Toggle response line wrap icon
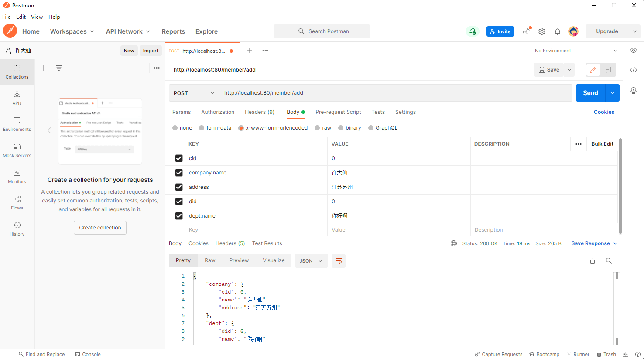 pos(339,261)
